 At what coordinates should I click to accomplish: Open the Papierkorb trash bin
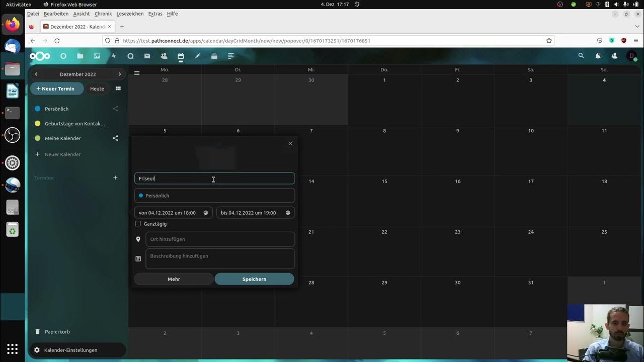(x=57, y=332)
